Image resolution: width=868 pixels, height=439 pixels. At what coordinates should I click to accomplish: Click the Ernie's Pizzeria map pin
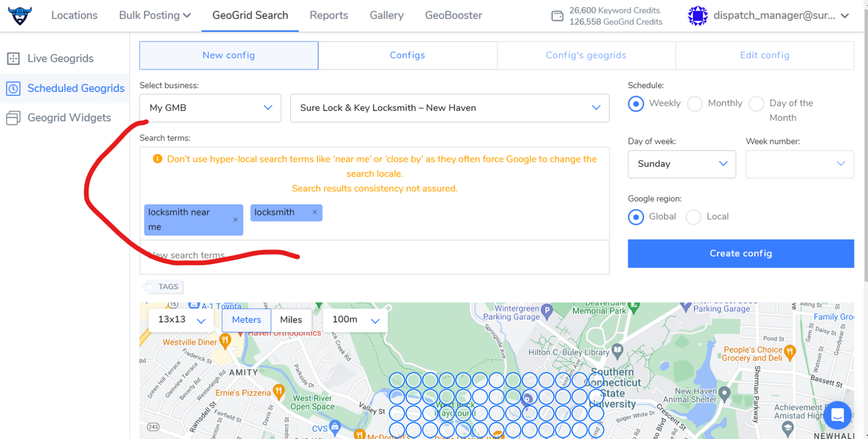click(278, 391)
